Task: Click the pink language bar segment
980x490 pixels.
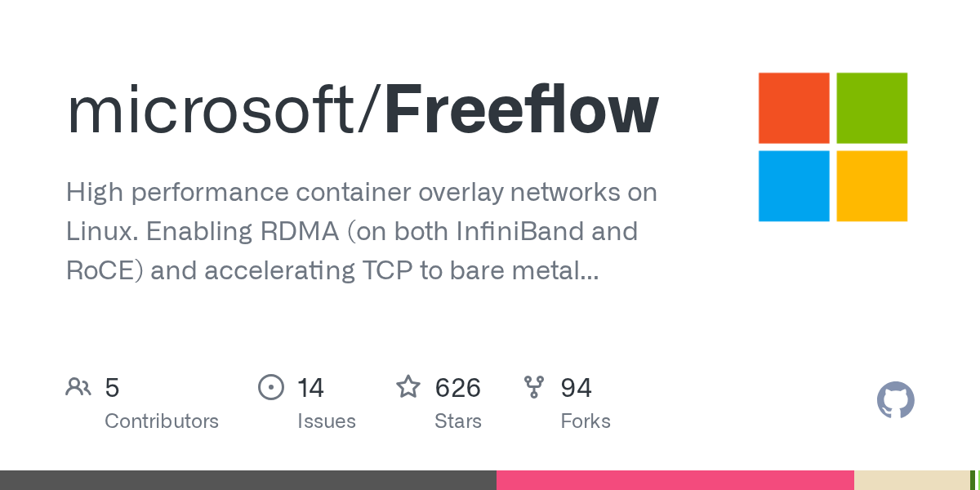Action: point(675,480)
